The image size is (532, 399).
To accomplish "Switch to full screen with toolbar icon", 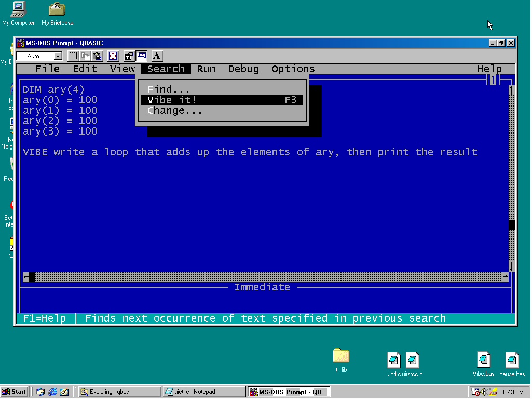I will [x=113, y=56].
